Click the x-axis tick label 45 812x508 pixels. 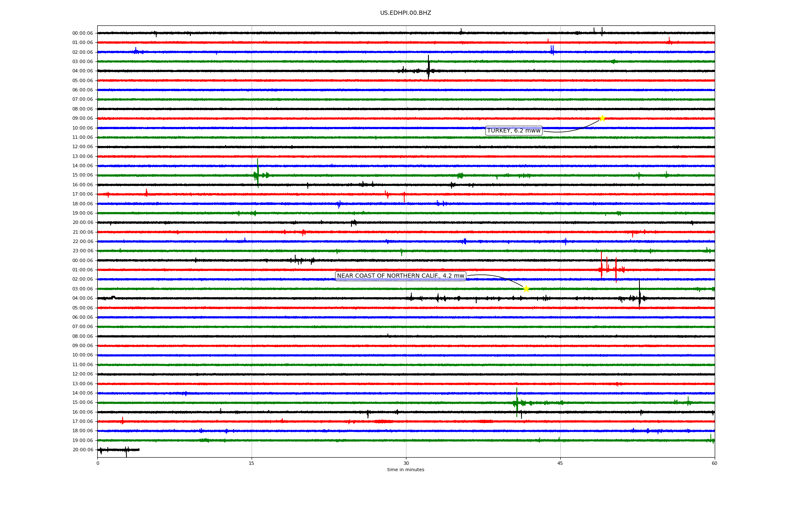click(560, 463)
